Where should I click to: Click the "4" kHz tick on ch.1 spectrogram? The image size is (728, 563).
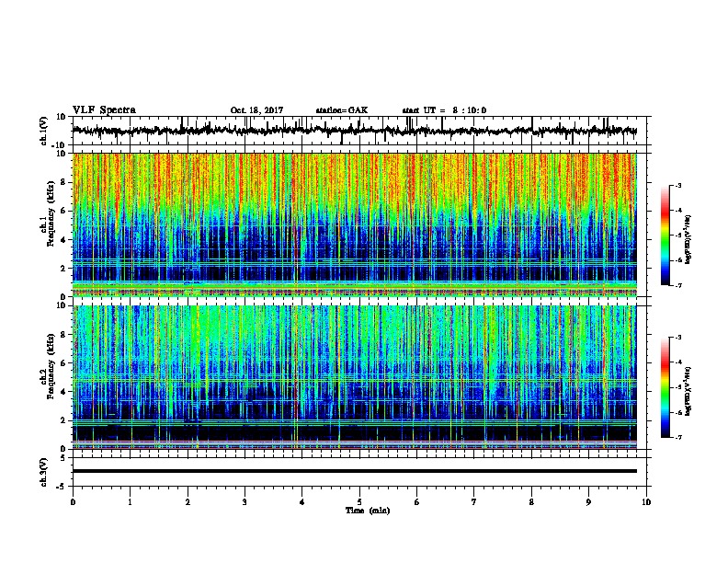click(63, 240)
